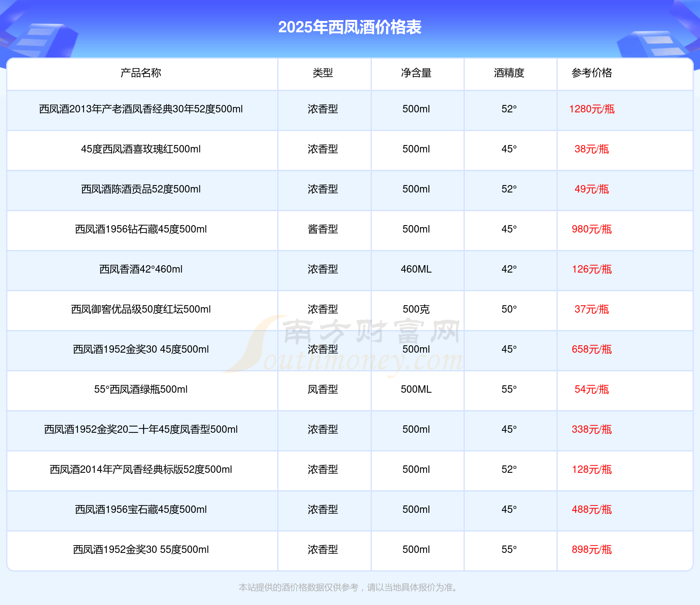Click 52° in the 1280元/瓶 row
Screen dimensions: 700x605
click(509, 109)
